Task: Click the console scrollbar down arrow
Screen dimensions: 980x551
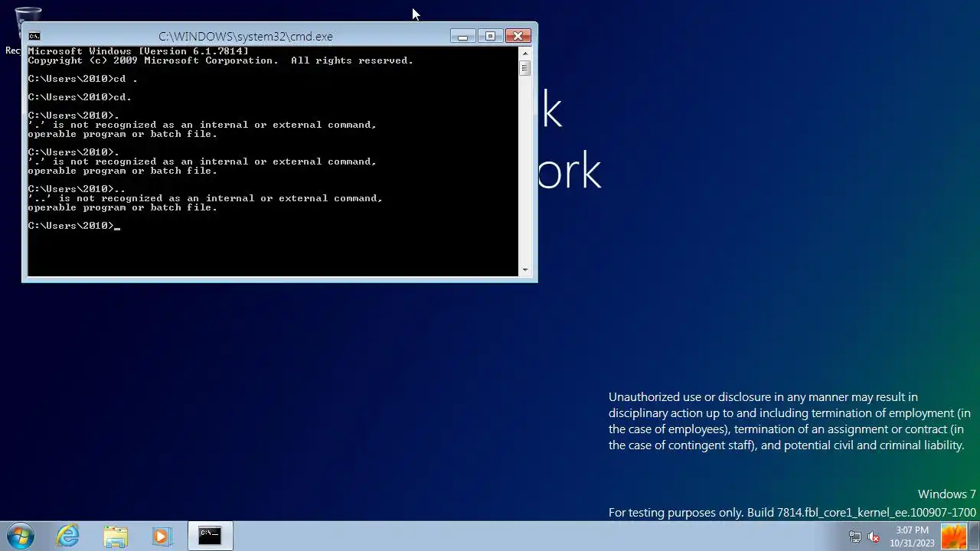Action: (x=524, y=269)
